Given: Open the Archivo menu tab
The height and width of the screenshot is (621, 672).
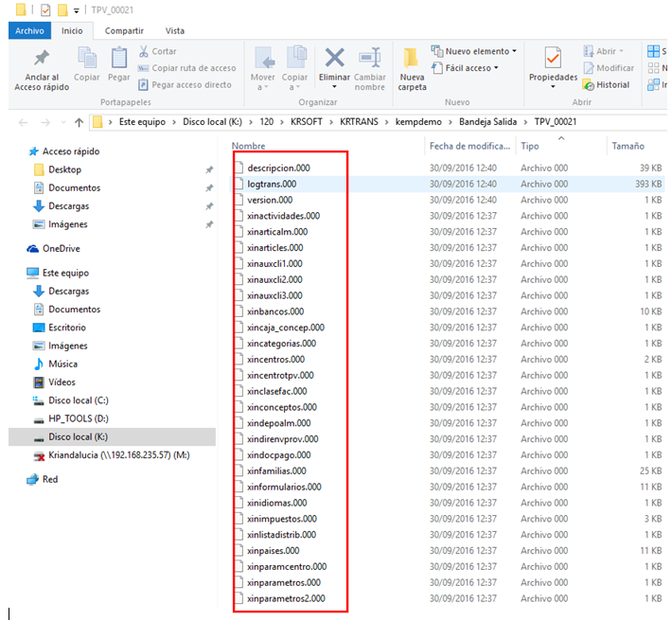Looking at the screenshot, I should [x=29, y=30].
